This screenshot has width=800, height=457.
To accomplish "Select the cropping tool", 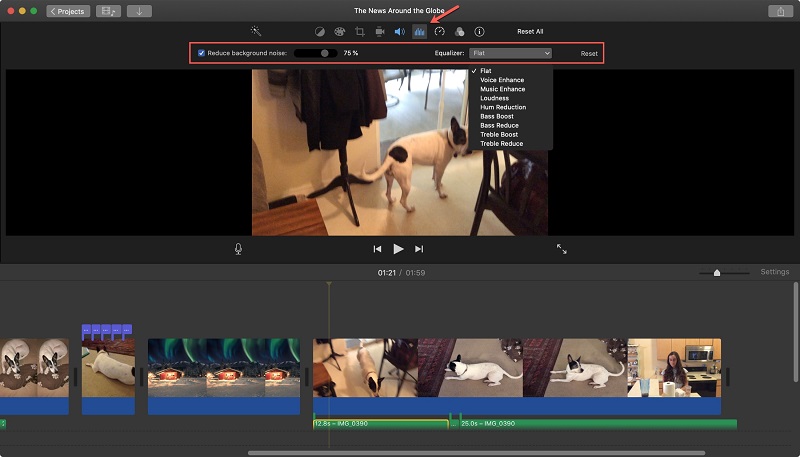I will (360, 32).
